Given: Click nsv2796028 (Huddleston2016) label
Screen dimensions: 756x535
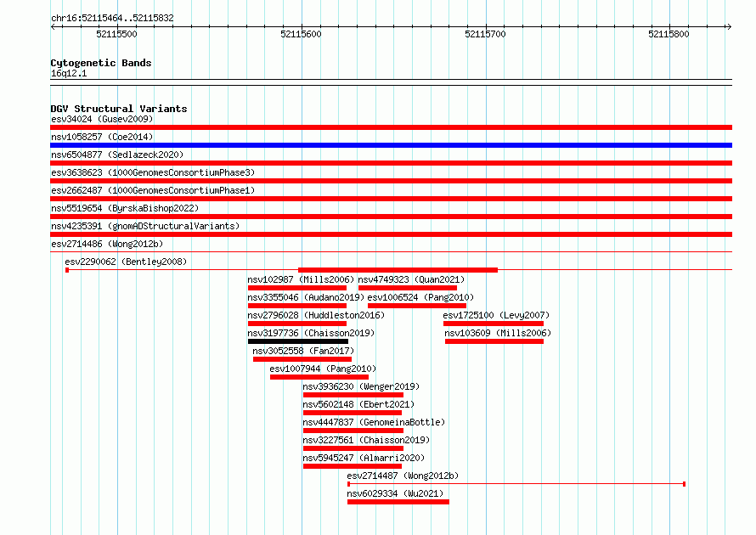Looking at the screenshot, I should [x=316, y=315].
